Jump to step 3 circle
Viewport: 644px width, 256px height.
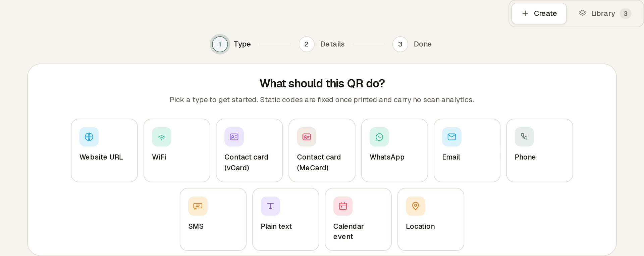pos(400,44)
